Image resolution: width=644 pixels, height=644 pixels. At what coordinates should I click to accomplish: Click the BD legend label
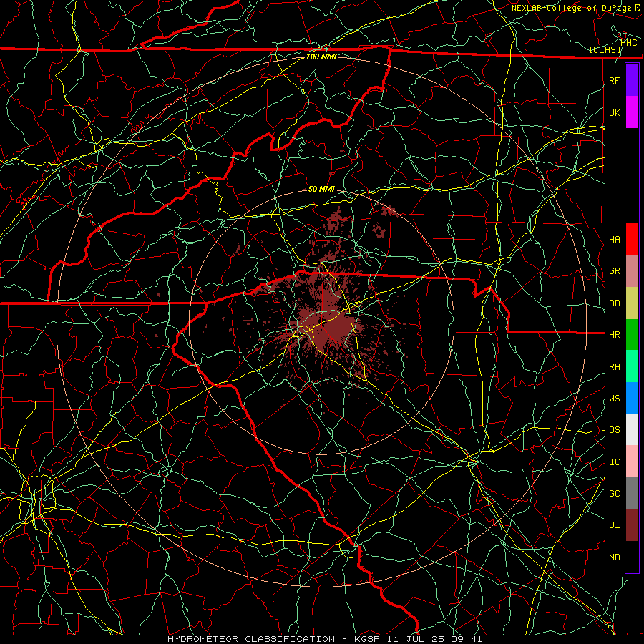coord(615,303)
